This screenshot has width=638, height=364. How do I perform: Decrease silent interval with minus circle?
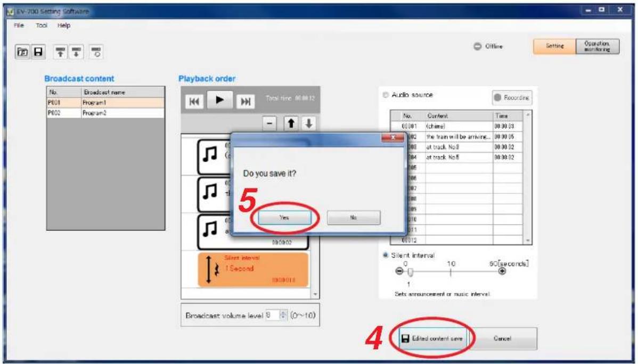click(399, 271)
